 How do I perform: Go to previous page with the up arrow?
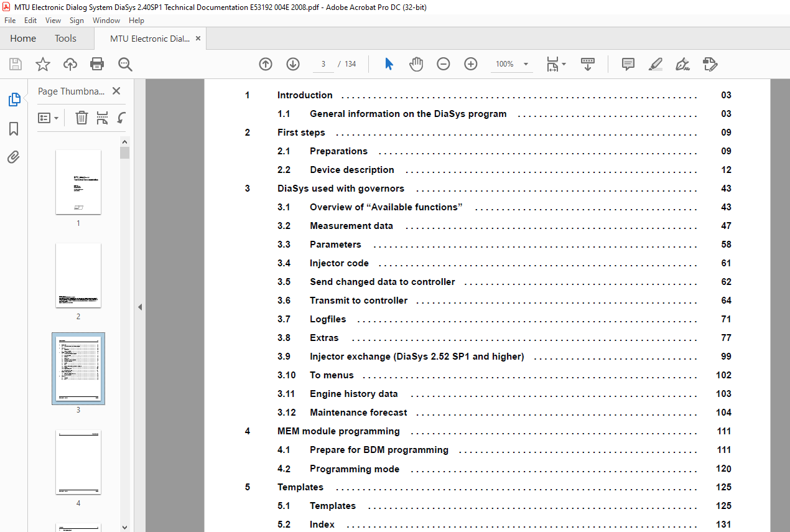coord(266,64)
